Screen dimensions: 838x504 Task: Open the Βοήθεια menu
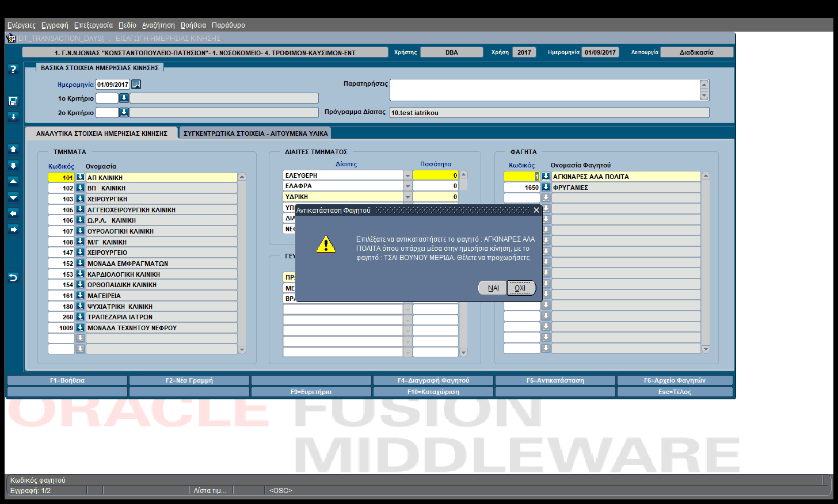(193, 25)
